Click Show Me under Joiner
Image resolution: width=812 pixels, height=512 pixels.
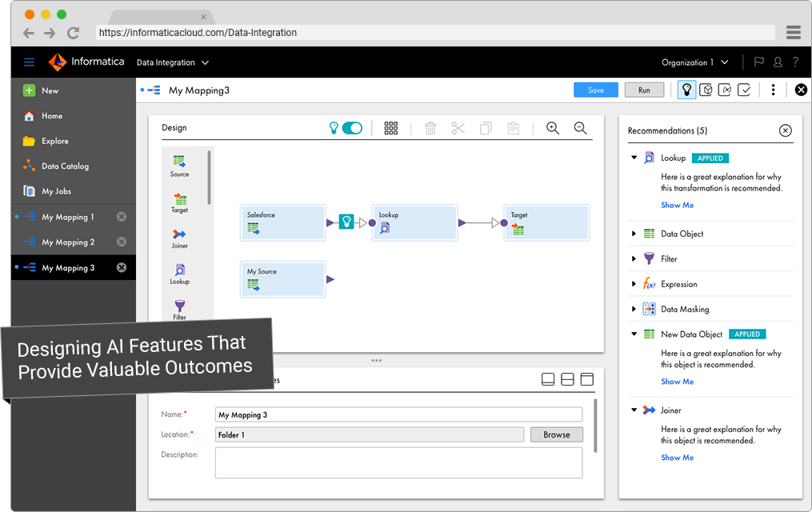point(678,458)
